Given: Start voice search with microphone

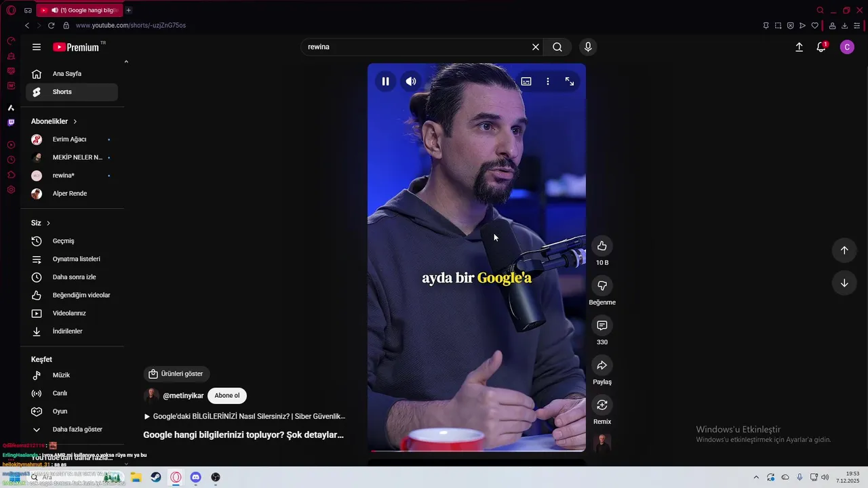Looking at the screenshot, I should (x=588, y=47).
